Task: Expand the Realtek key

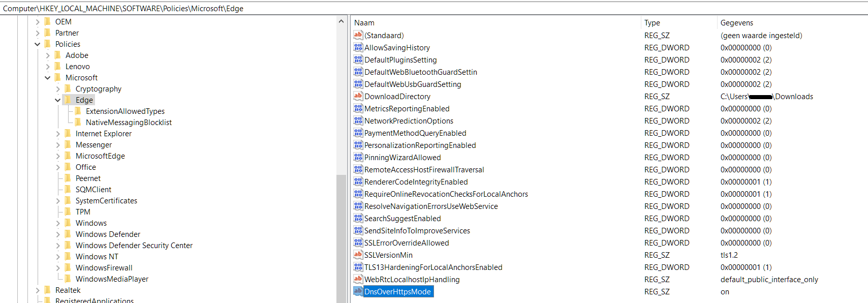Action: tap(38, 290)
